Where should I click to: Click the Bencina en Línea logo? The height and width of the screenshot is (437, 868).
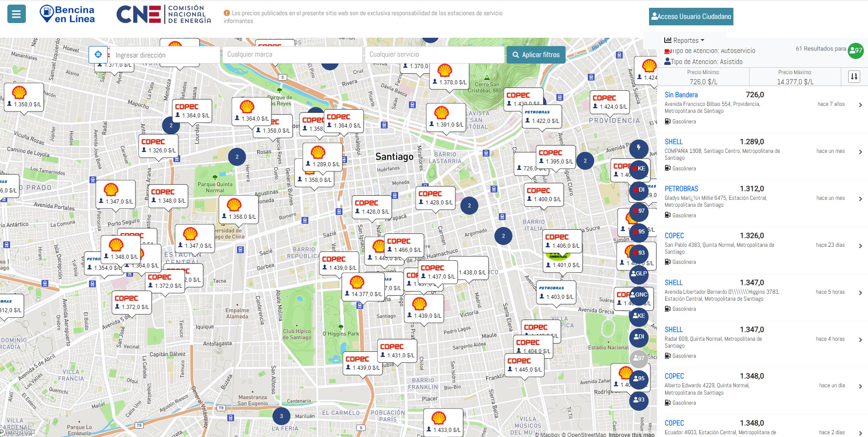[67, 14]
